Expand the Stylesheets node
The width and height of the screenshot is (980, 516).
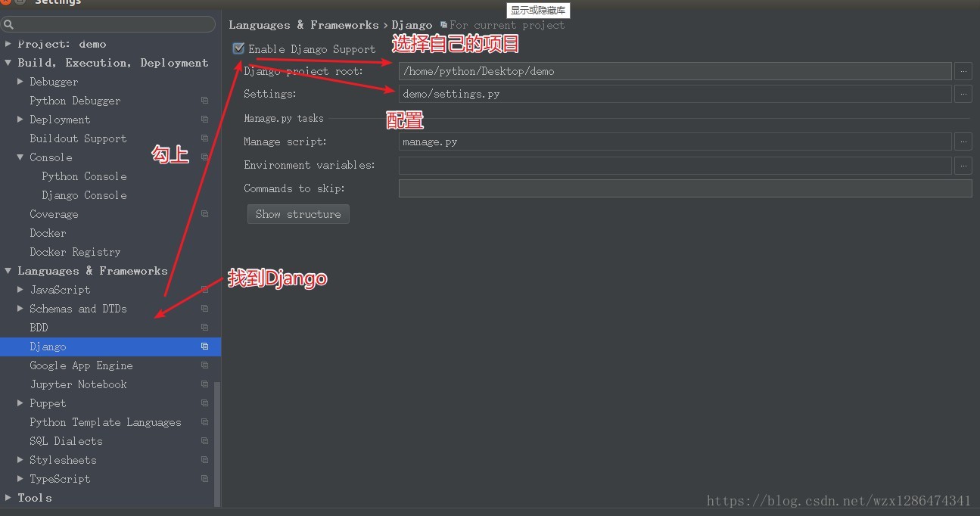(x=20, y=460)
